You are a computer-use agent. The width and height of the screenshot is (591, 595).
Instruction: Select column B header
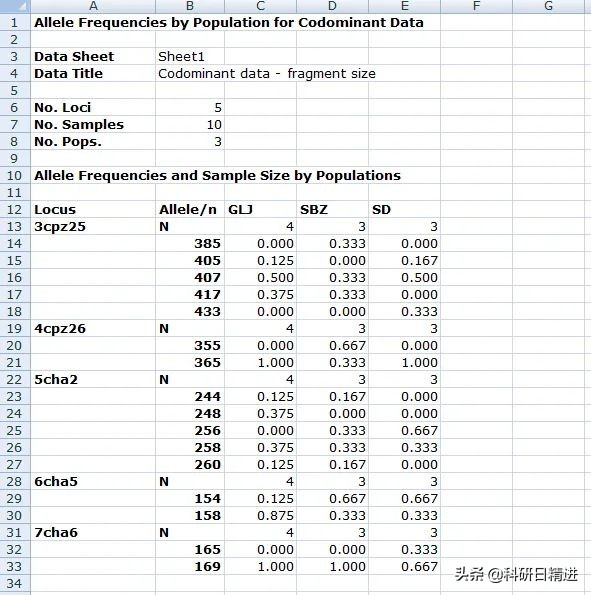pos(190,6)
